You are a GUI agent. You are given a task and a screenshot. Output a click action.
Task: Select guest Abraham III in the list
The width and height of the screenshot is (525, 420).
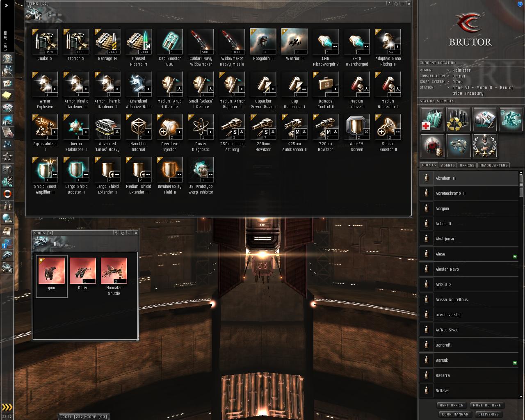(x=469, y=178)
